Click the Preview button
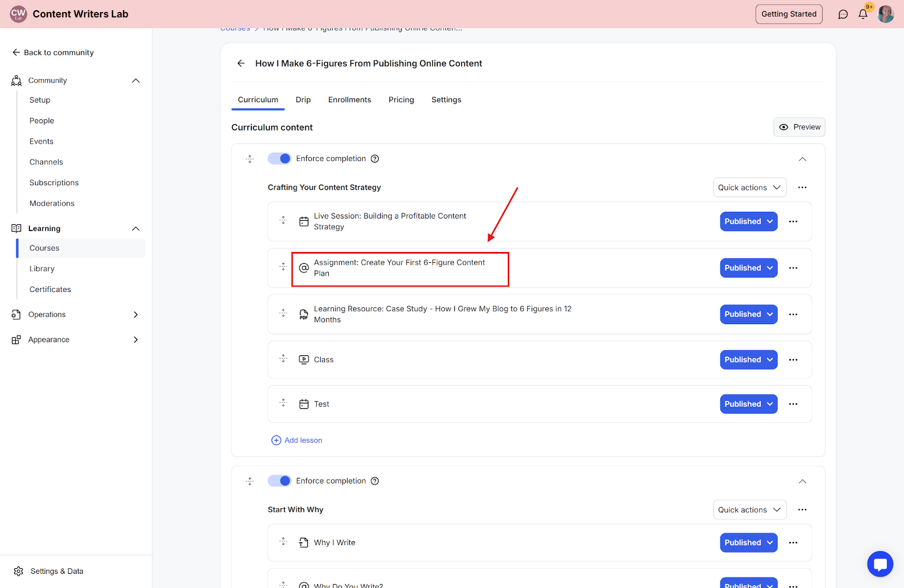 click(799, 127)
